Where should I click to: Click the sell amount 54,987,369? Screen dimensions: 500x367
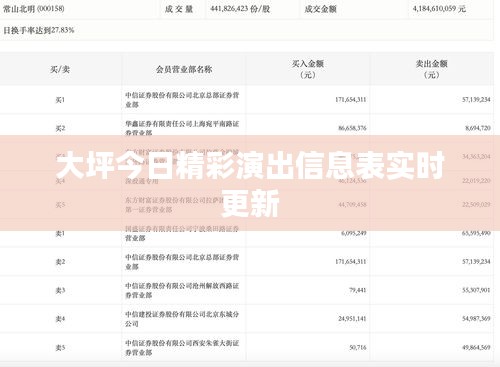click(x=476, y=318)
